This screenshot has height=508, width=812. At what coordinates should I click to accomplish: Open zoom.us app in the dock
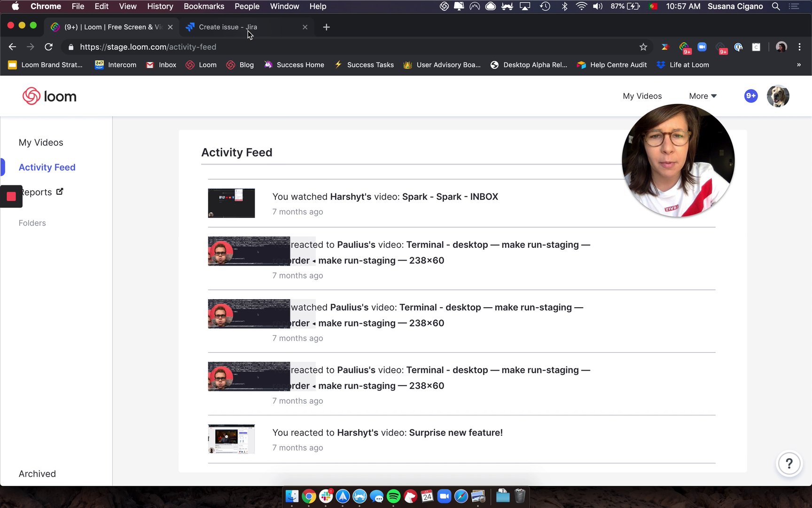pyautogui.click(x=444, y=496)
